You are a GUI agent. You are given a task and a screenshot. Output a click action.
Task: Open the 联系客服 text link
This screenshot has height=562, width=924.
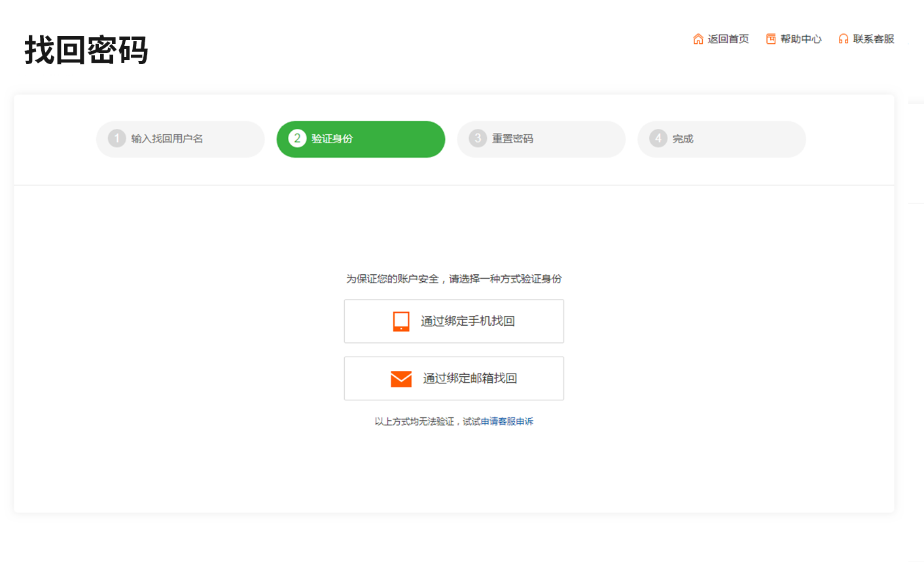(x=874, y=39)
